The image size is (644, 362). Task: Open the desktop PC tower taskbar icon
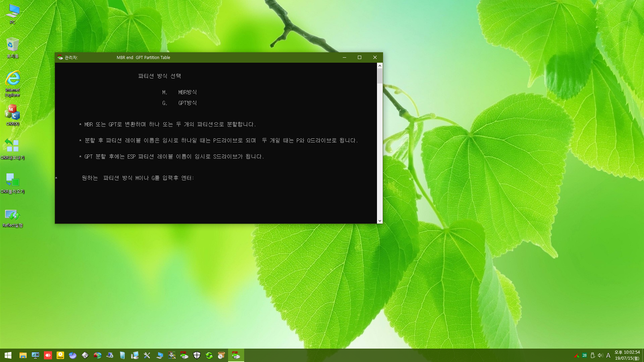point(135,355)
